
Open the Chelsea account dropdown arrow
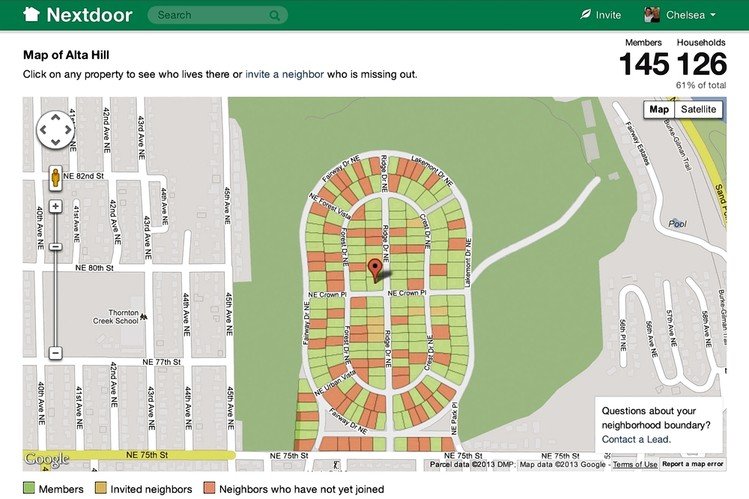713,15
